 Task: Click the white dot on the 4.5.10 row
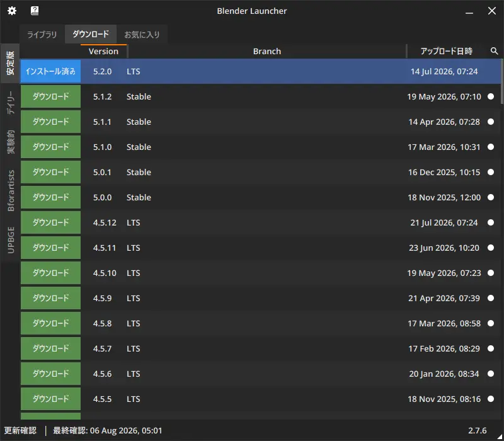491,273
